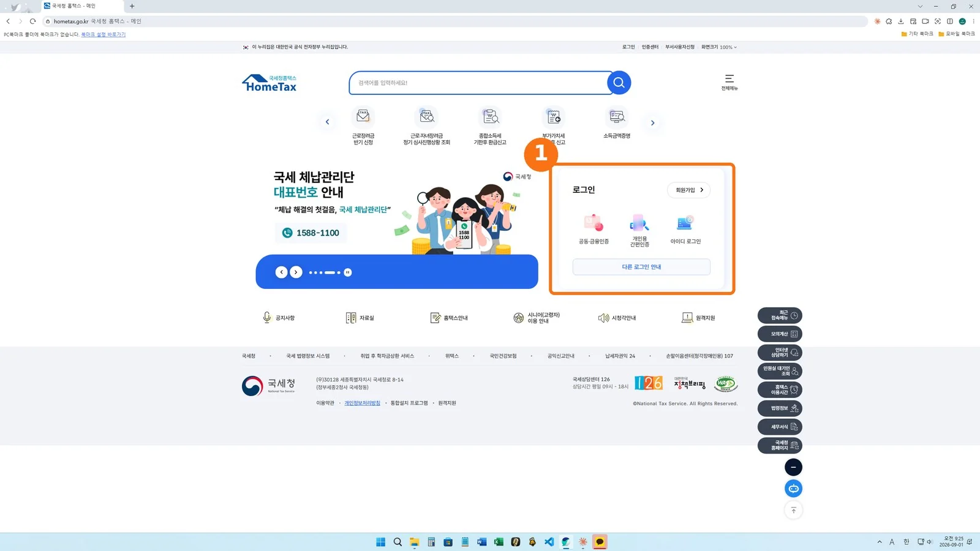
Task: Open 인터넷 상담하기 side button
Action: [780, 353]
